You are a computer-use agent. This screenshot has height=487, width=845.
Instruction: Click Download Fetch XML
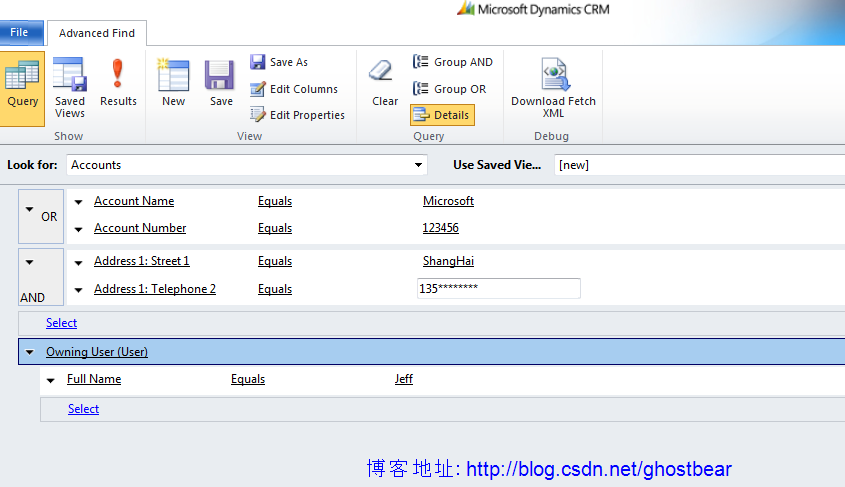tap(553, 88)
